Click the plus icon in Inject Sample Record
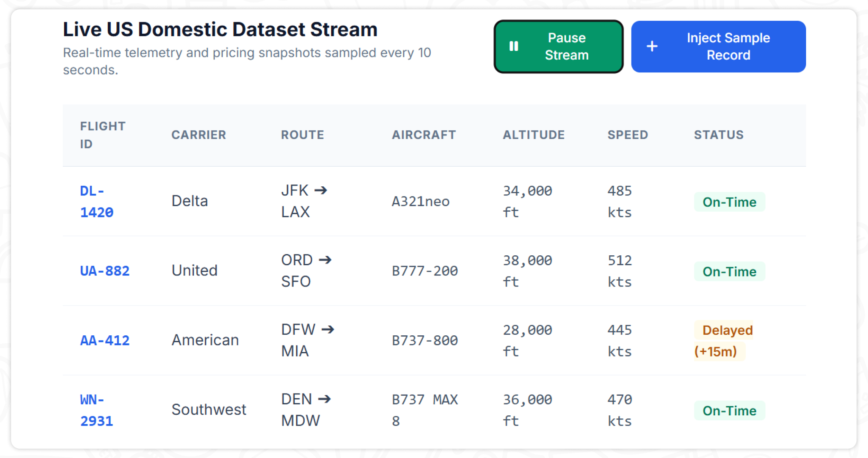Screen dimensions: 868x458 pyautogui.click(x=652, y=46)
